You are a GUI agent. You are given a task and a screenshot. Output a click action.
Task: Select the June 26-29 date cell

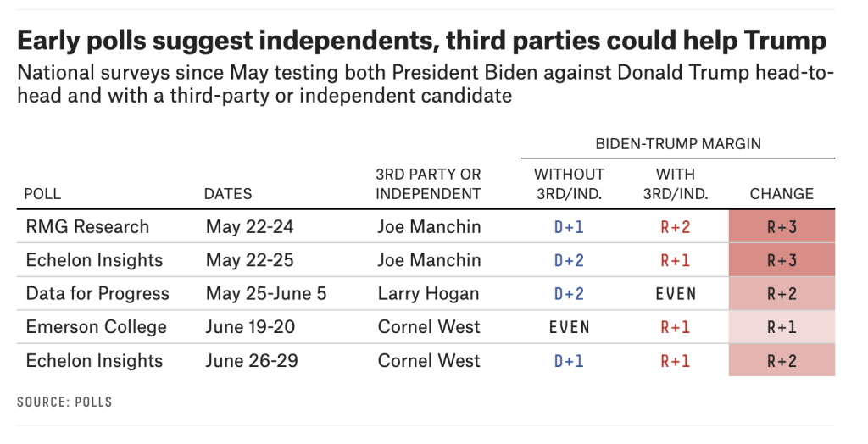(252, 360)
